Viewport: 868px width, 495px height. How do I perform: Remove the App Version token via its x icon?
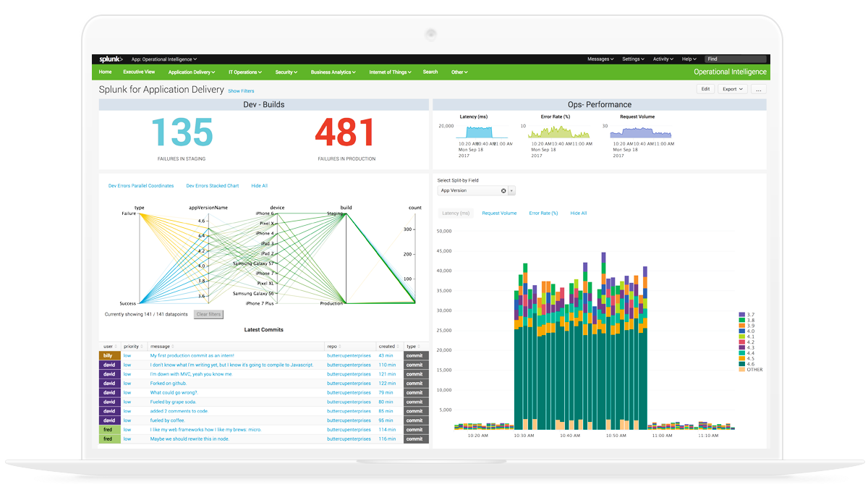point(503,190)
